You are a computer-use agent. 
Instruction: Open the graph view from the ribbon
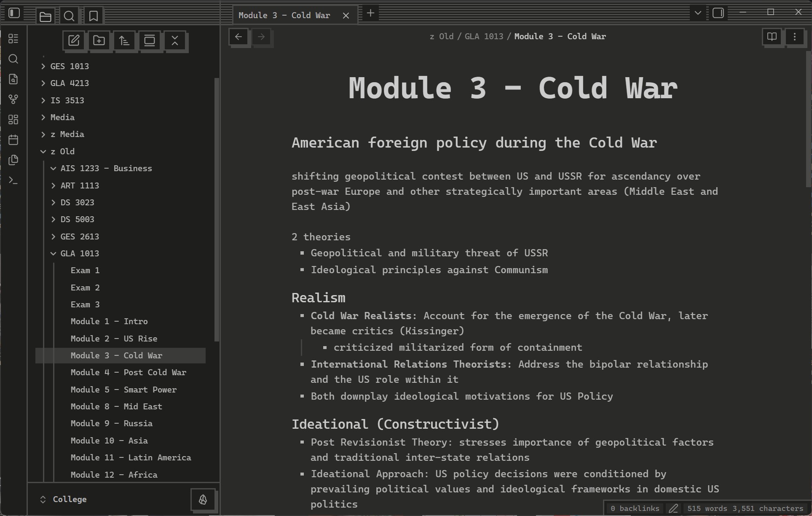pos(13,99)
